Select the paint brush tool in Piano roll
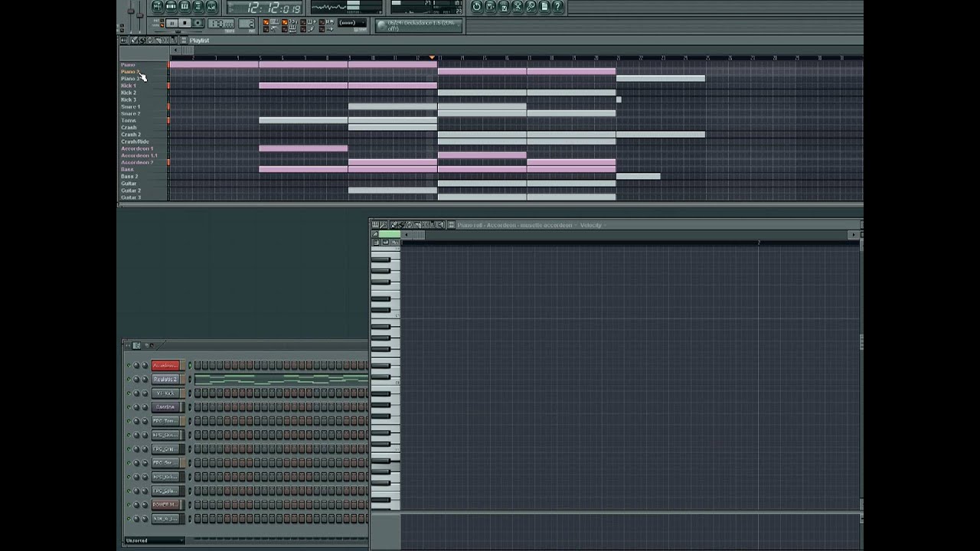Screen dimensions: 980x551 [x=401, y=225]
